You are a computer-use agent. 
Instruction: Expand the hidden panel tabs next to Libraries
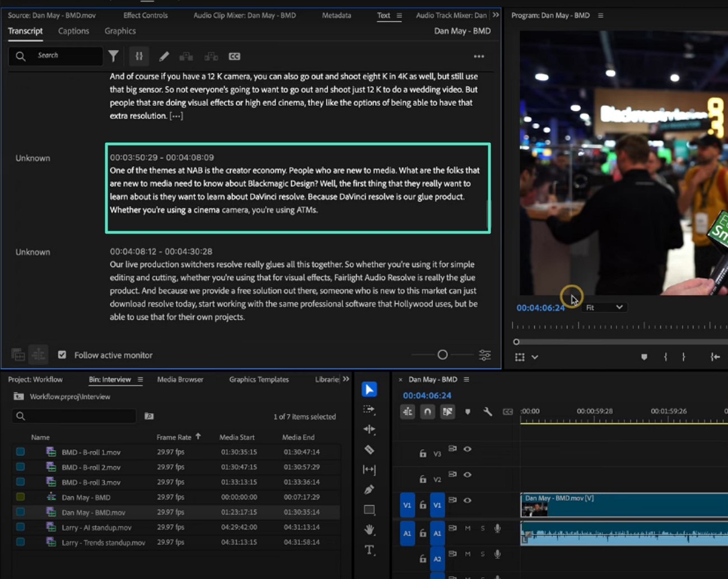[346, 379]
